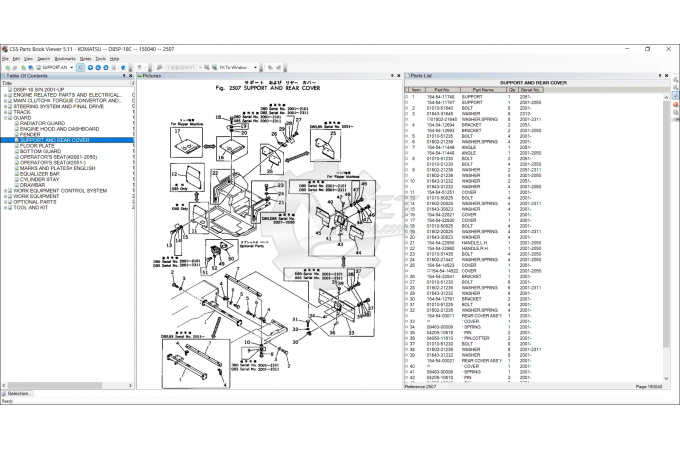Screen dimensions: 680x450
Task: Expand ENGINE RELATED PARTS AND ELECTRICAL node
Action: (5, 95)
